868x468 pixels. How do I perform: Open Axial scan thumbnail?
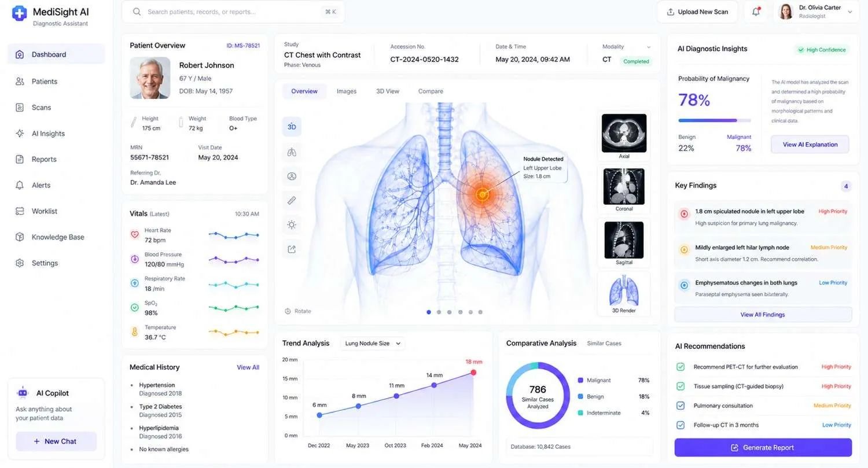pos(624,136)
